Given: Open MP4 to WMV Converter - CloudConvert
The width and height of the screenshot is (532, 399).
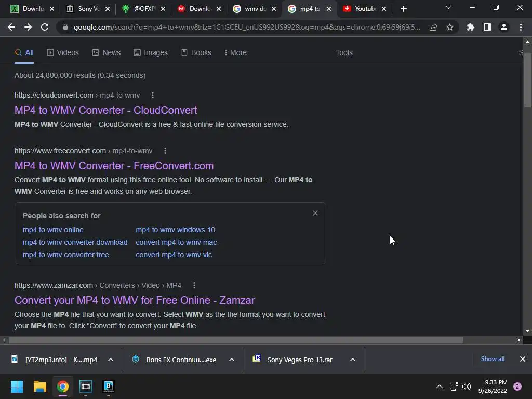Looking at the screenshot, I should click(x=105, y=110).
